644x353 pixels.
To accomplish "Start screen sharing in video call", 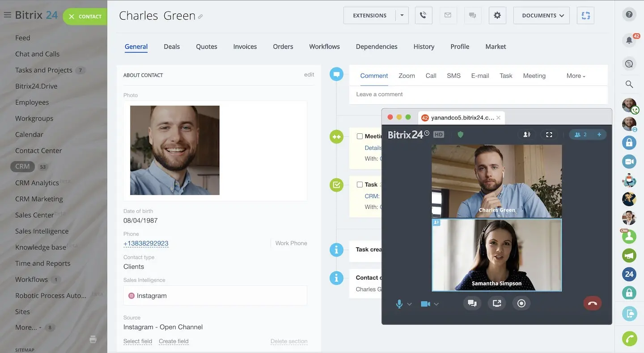I will 496,303.
